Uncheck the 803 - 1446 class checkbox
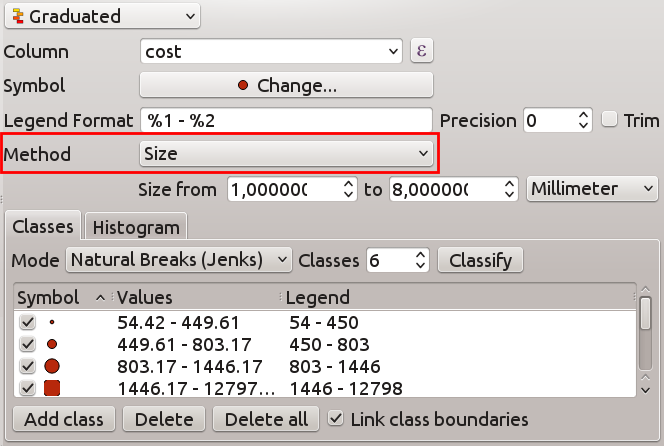664x446 pixels. 27,366
